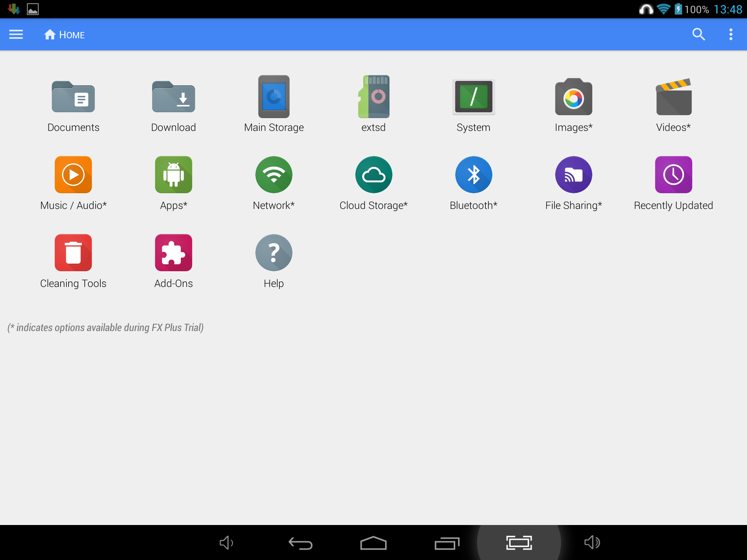Open the Bluetooth icon
Viewport: 747px width, 560px height.
pyautogui.click(x=473, y=175)
